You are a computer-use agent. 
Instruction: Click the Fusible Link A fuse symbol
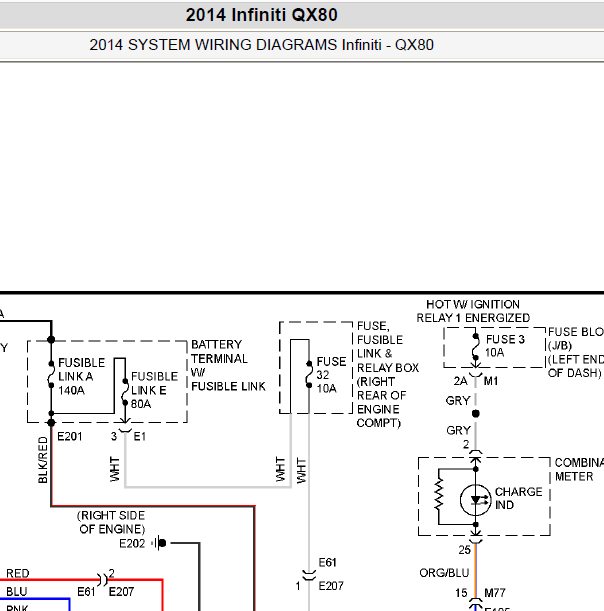51,374
